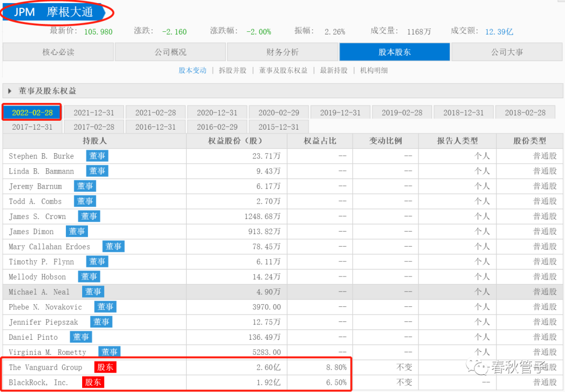
Task: Open the 最新持股 link
Action: point(334,71)
